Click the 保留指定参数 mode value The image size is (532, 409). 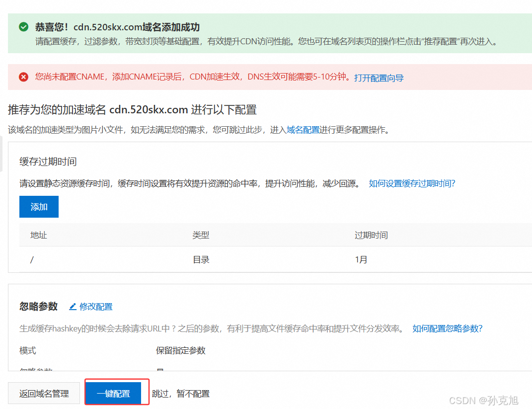click(x=180, y=350)
